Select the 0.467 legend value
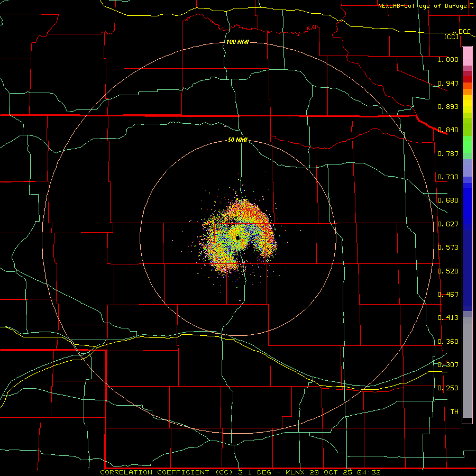This screenshot has height=476, width=476. pos(448,295)
